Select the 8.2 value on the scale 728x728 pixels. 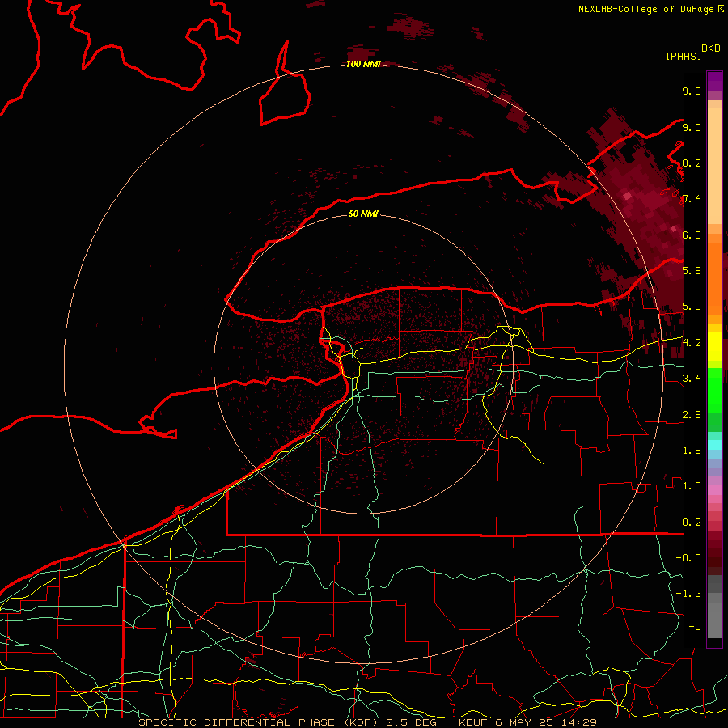click(x=692, y=163)
